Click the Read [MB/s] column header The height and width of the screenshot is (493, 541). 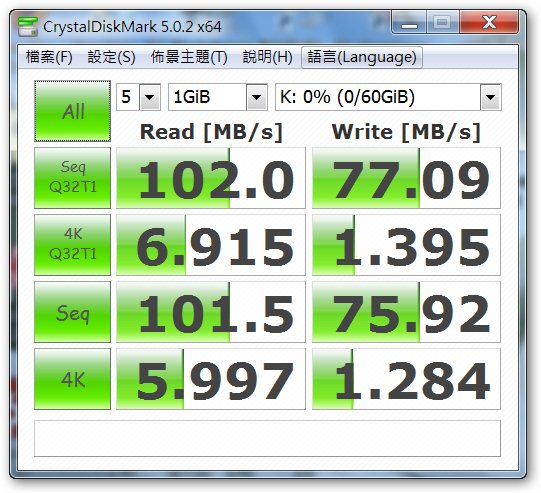click(x=211, y=132)
